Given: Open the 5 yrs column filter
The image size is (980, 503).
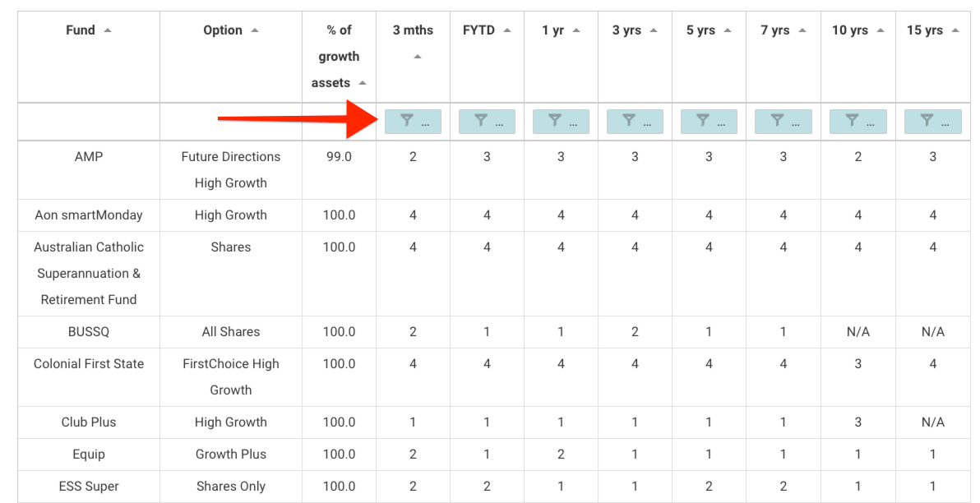Looking at the screenshot, I should pos(709,121).
